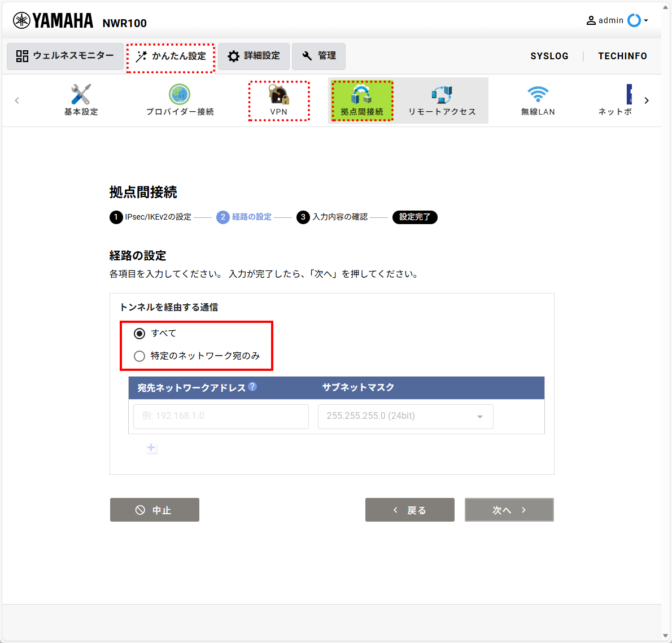Viewport: 672px width, 643px height.
Task: Open the admin user menu dropdown
Action: (x=617, y=20)
